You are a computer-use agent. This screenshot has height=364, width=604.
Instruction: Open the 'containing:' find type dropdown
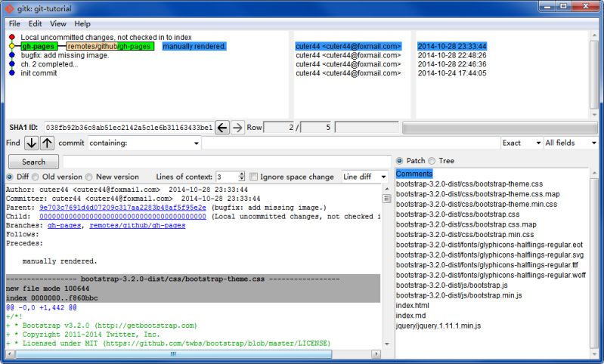[144, 143]
